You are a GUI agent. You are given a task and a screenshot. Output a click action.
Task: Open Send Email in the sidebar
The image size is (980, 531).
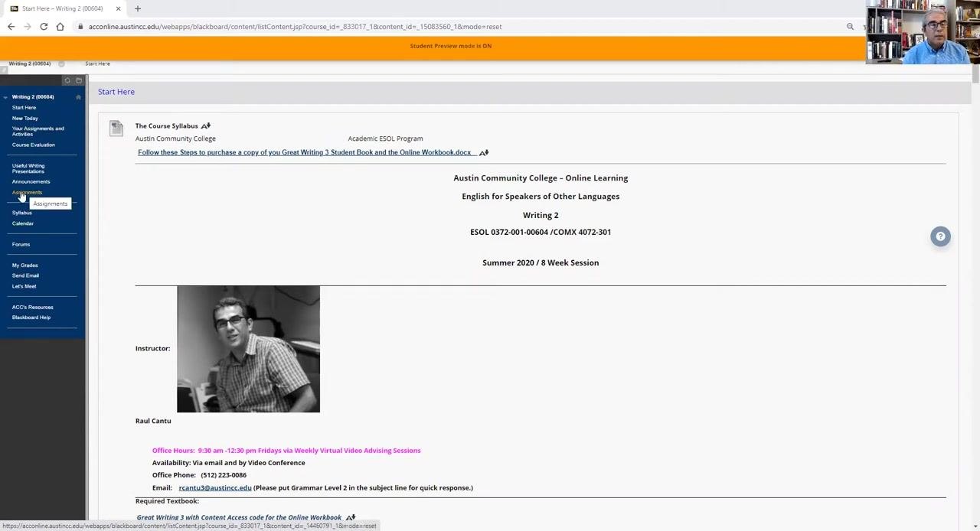25,275
